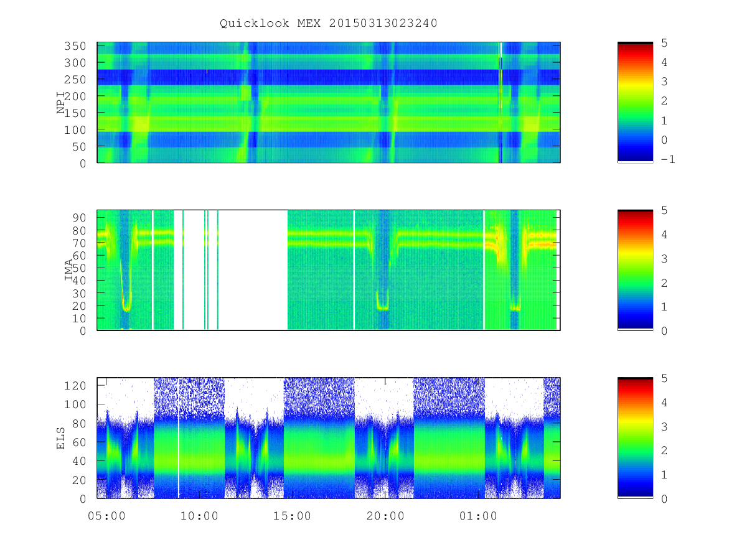
Task: Click the 05:00 time axis label
Action: [106, 516]
